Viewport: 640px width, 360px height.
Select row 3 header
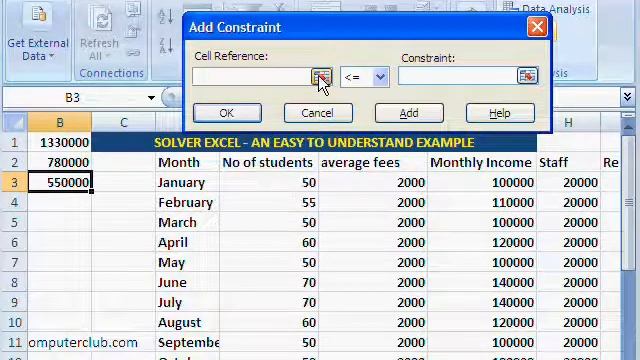(15, 182)
